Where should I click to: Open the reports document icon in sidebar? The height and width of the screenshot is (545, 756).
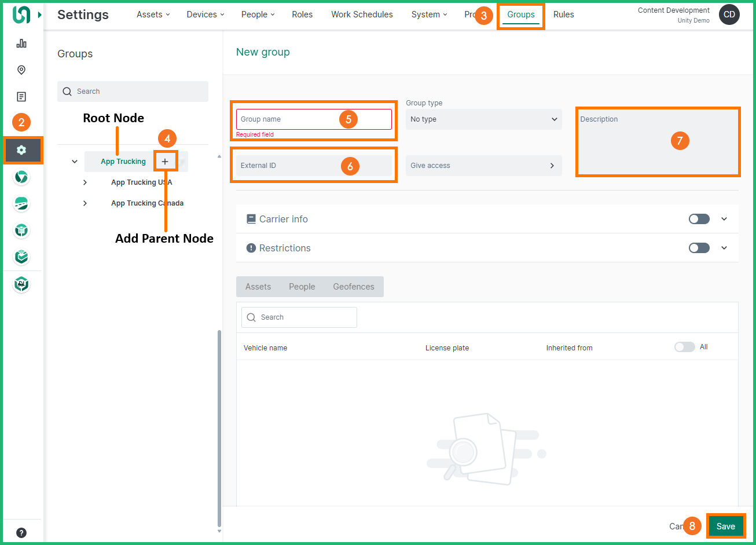pos(21,97)
